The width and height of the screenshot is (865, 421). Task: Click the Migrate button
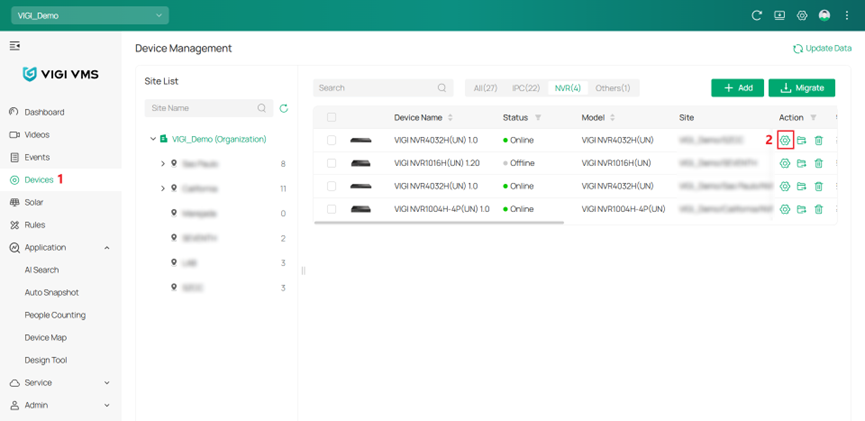click(801, 88)
